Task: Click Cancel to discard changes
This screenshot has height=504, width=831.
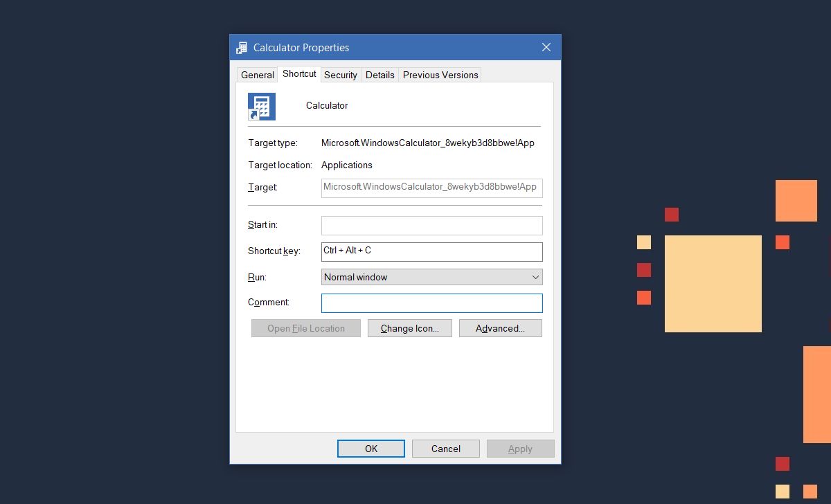Action: point(446,449)
